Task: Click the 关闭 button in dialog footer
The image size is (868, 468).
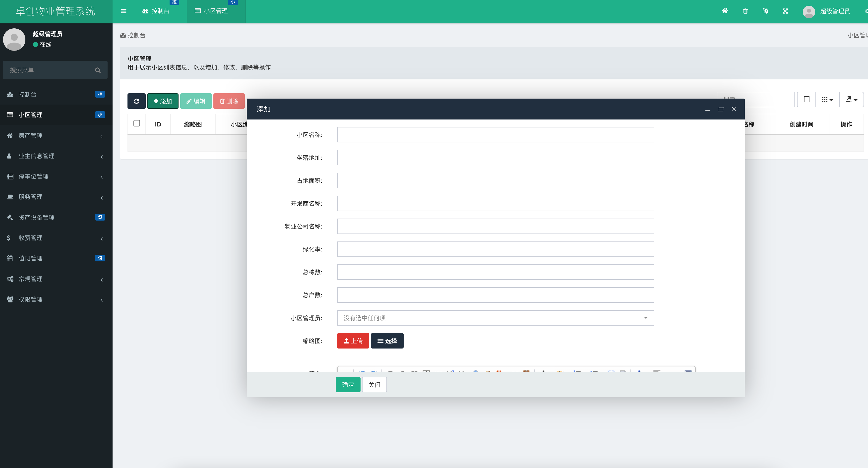Action: [374, 384]
